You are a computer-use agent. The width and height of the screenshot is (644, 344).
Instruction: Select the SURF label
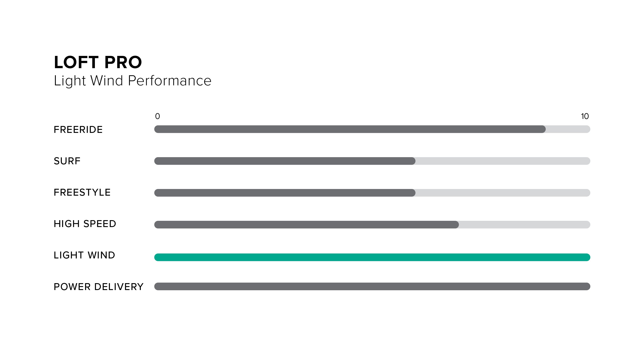(x=67, y=161)
